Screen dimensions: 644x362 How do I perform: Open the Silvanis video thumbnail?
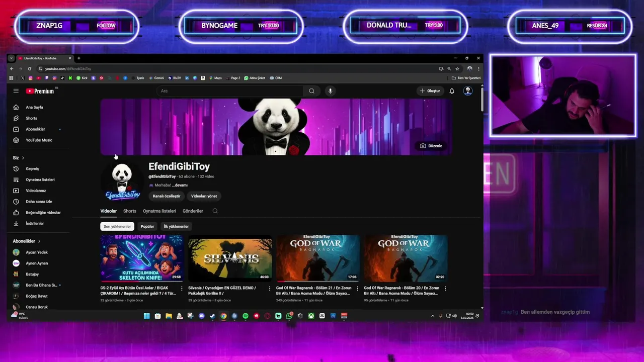click(230, 258)
